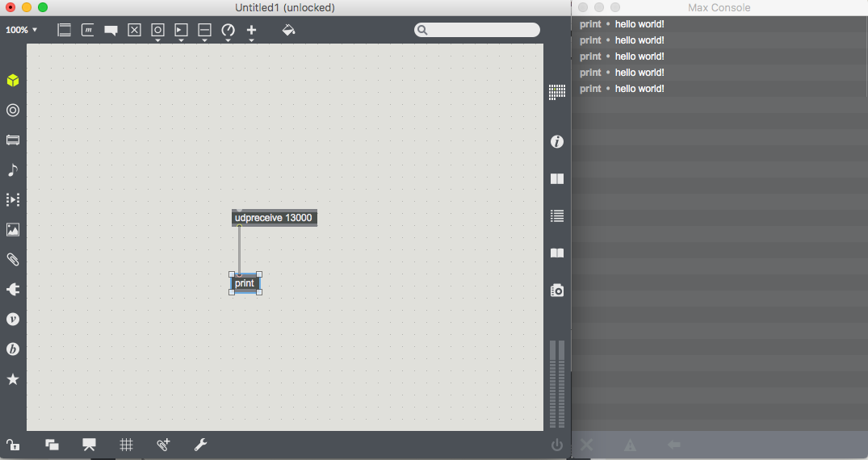Toggle grid visibility in bottom toolbar
868x460 pixels.
click(x=126, y=445)
